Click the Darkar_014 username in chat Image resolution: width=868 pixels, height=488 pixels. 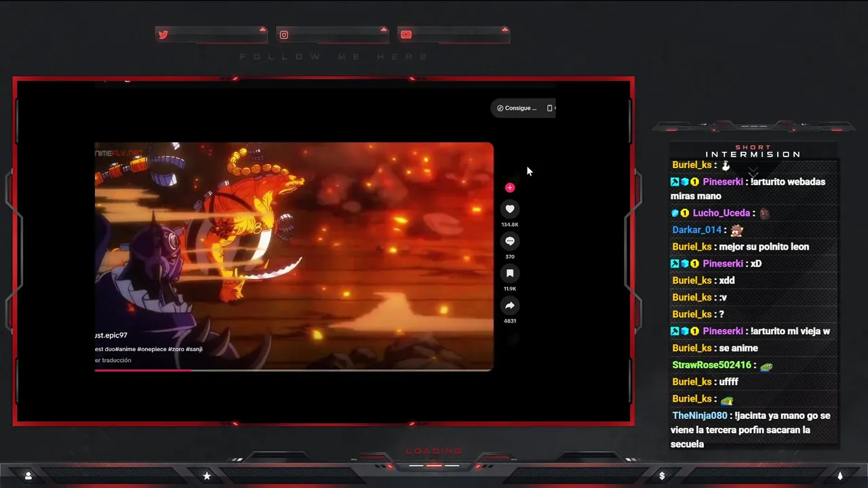(x=696, y=230)
